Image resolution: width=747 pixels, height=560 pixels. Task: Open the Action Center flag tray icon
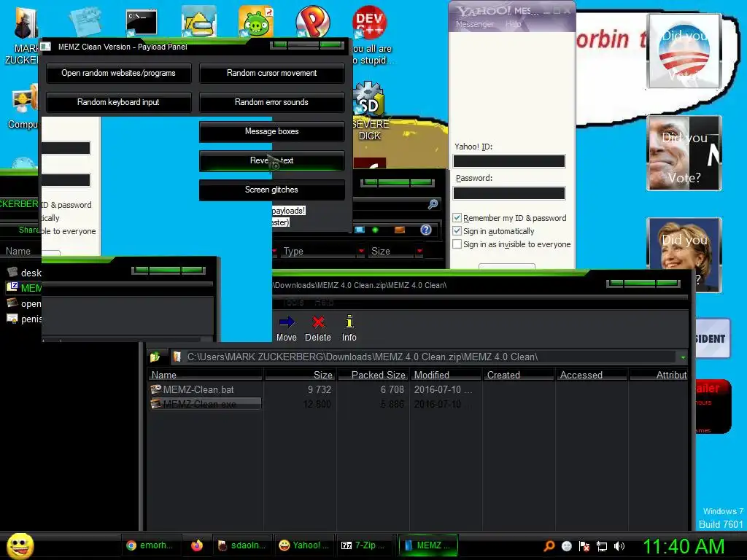pos(584,546)
